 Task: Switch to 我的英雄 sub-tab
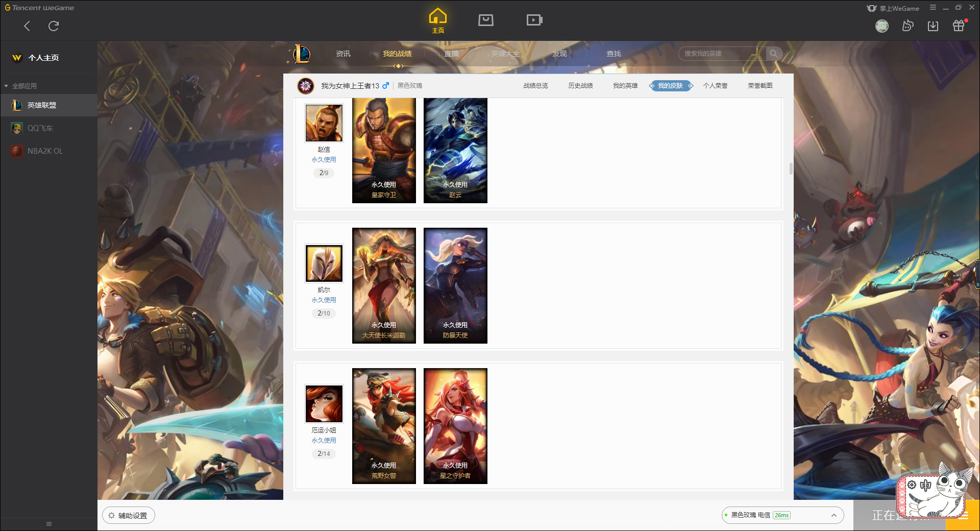click(x=625, y=86)
